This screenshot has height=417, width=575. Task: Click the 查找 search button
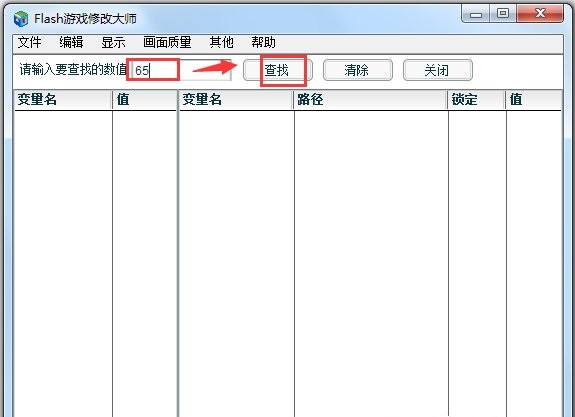(x=278, y=70)
